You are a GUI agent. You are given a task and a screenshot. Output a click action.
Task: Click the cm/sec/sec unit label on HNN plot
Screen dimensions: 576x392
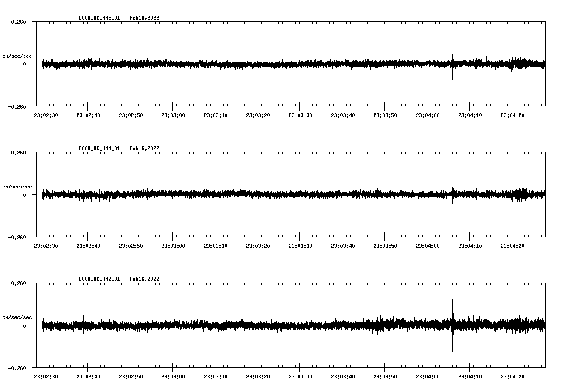17,187
